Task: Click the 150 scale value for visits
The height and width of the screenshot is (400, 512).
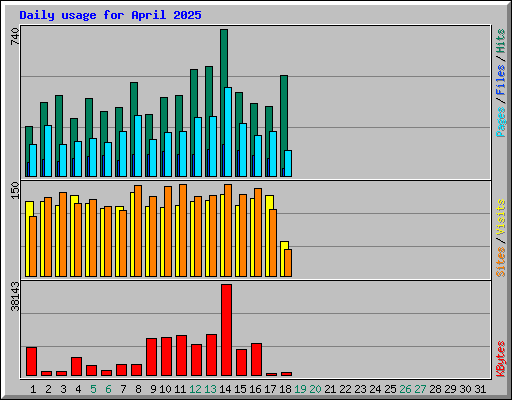Action: pyautogui.click(x=15, y=190)
